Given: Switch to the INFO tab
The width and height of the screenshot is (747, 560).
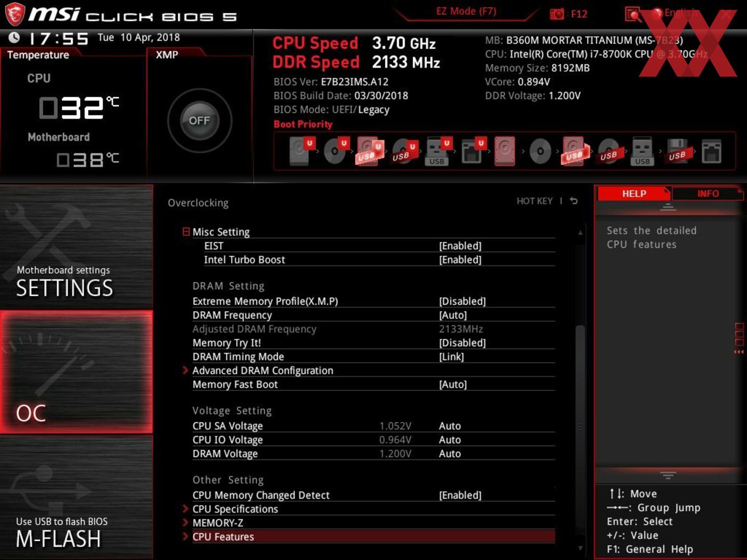Looking at the screenshot, I should 708,193.
